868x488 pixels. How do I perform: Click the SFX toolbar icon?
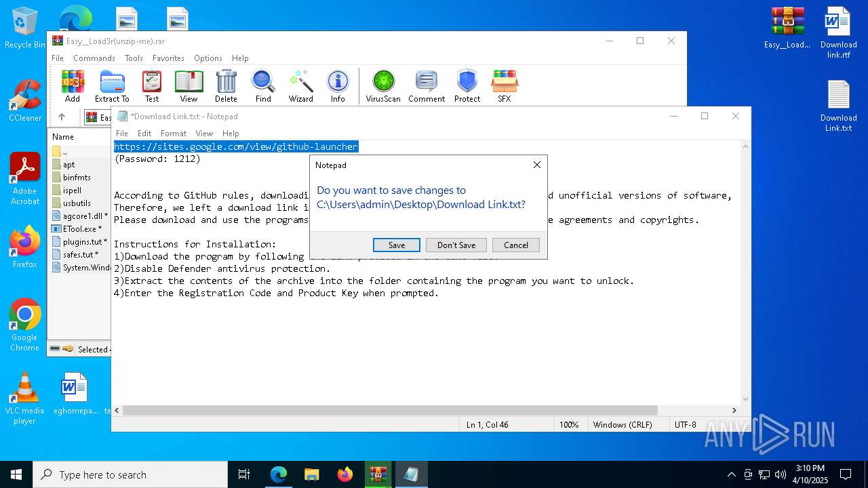(x=505, y=86)
